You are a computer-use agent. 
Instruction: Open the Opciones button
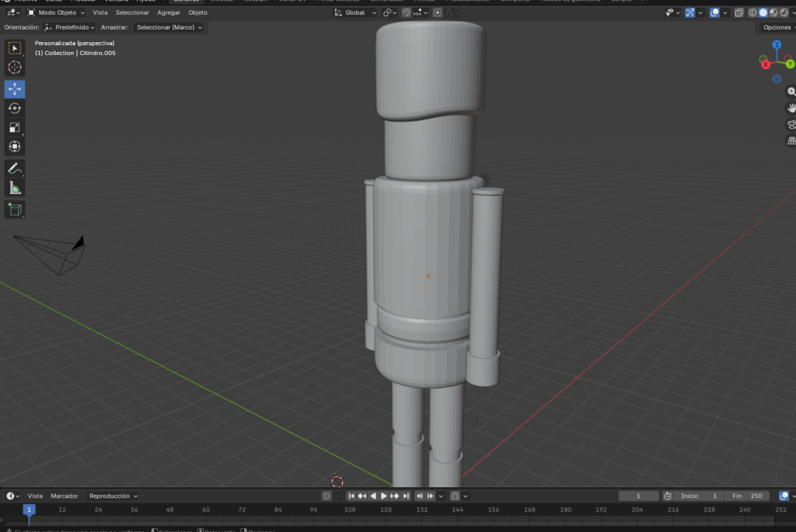click(x=777, y=27)
